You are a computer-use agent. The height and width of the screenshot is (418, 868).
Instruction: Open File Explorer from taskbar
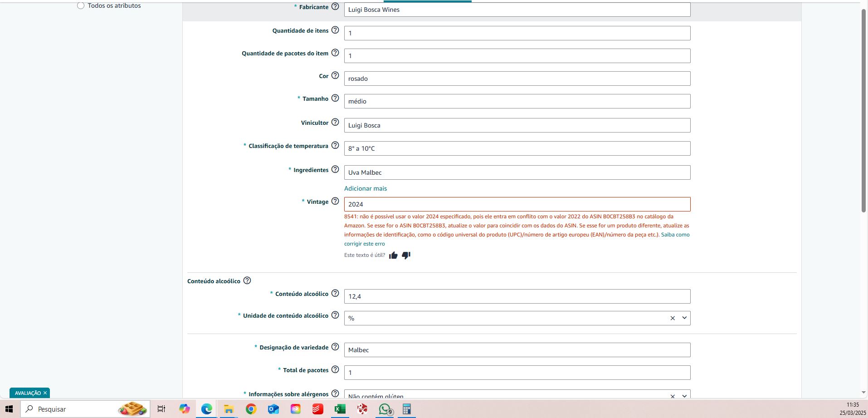click(229, 409)
